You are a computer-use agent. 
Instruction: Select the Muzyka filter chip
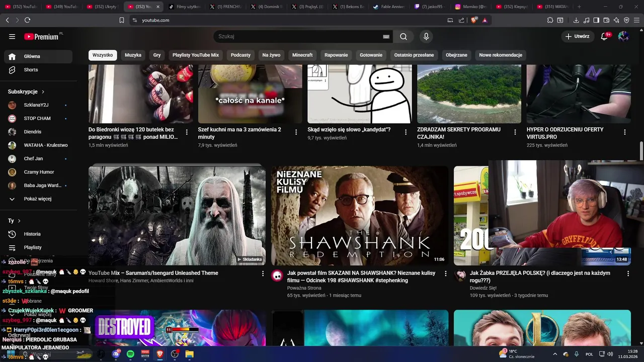click(133, 55)
